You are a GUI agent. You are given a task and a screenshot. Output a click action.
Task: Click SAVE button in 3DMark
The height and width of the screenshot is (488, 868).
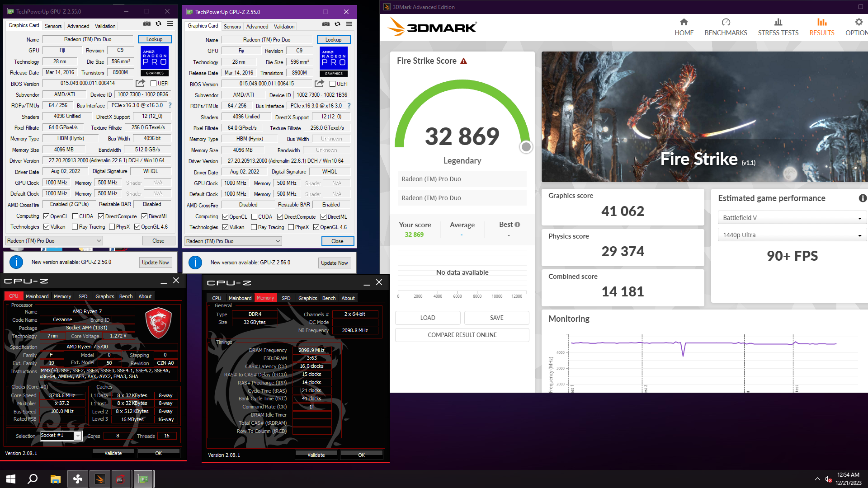pos(496,318)
